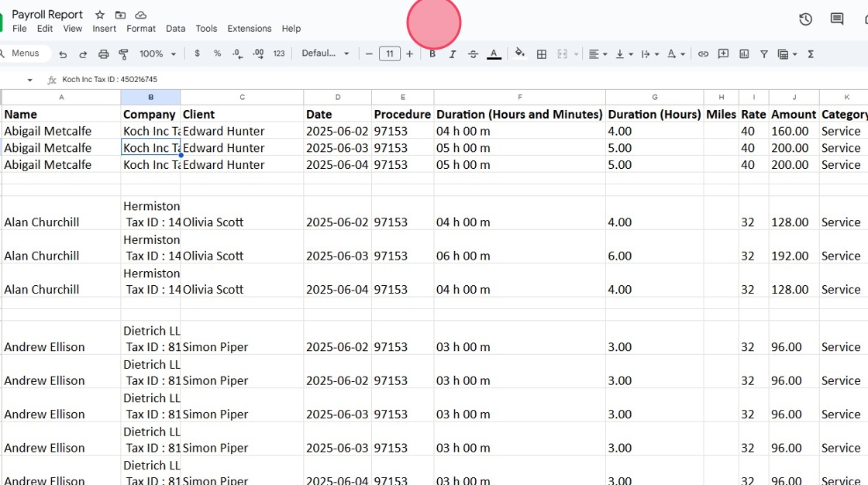The image size is (868, 485).
Task: Open the insert chart tool
Action: click(744, 54)
